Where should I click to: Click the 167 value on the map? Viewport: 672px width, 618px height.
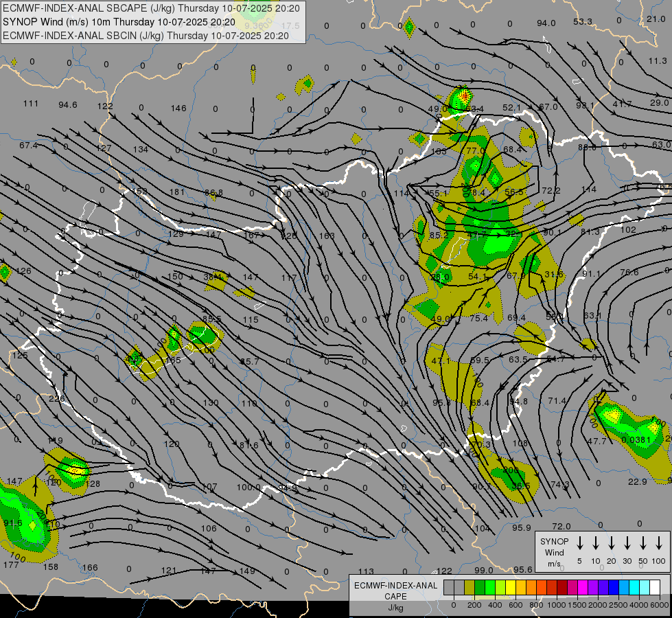click(251, 235)
